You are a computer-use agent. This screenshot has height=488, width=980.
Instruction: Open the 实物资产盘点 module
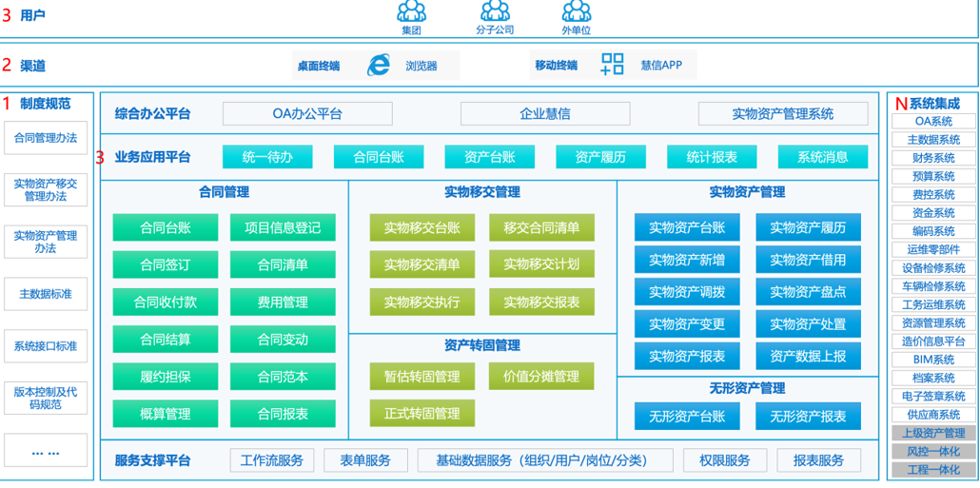point(808,292)
